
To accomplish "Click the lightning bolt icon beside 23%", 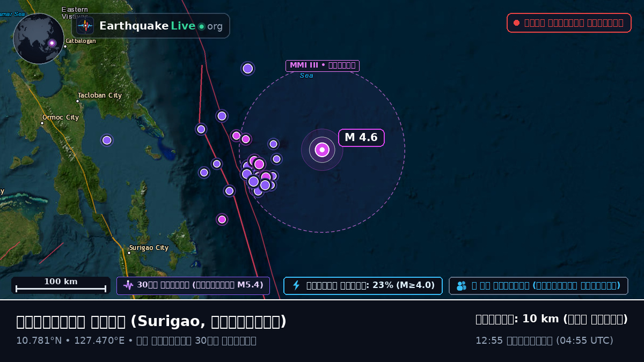I will click(x=296, y=285).
